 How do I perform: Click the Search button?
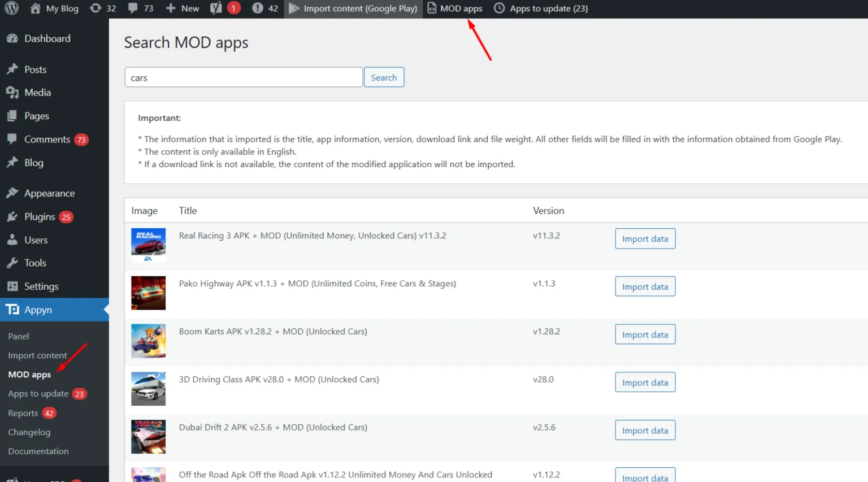coord(384,77)
